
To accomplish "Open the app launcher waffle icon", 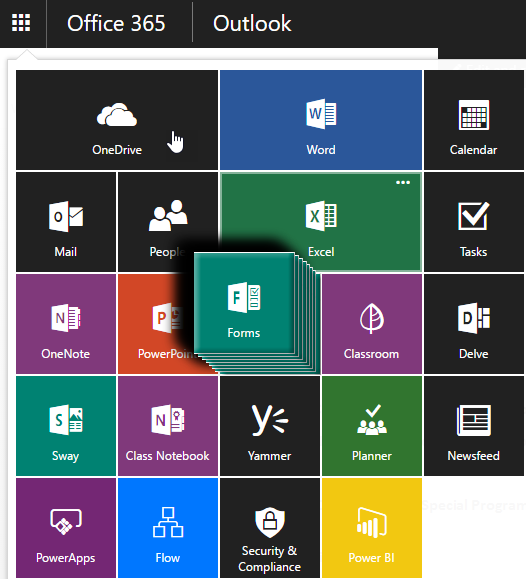I will coord(21,23).
